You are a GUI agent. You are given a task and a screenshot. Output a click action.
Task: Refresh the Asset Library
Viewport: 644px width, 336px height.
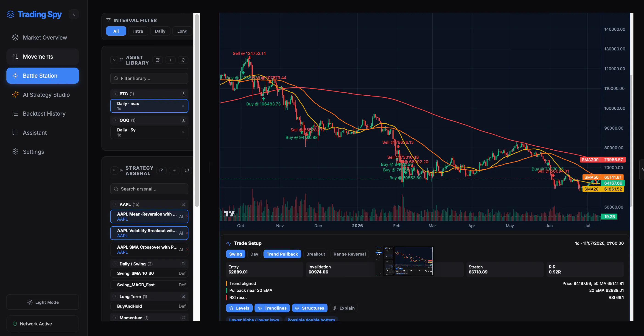tap(183, 60)
